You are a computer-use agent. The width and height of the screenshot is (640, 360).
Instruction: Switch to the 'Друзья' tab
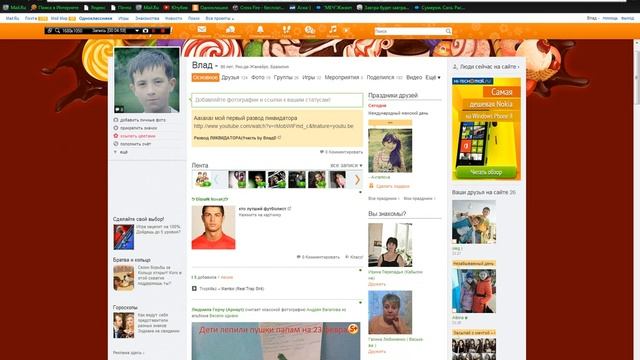point(230,77)
